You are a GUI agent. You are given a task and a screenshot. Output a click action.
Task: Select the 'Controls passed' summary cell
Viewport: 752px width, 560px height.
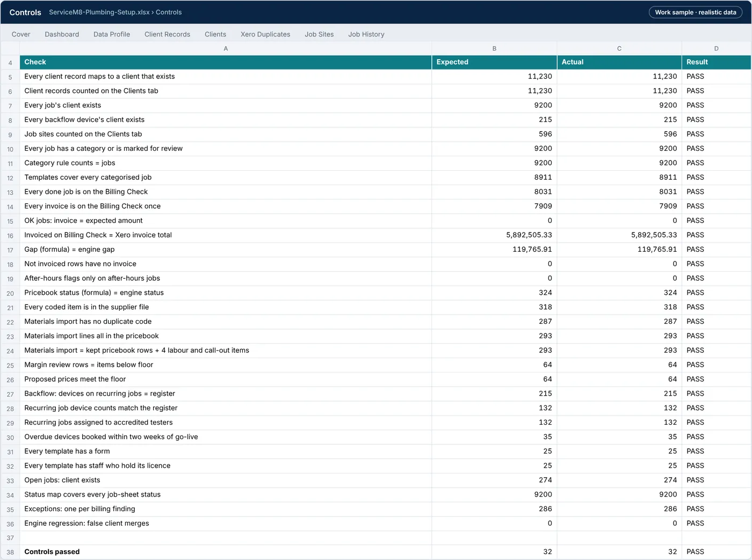click(226, 552)
